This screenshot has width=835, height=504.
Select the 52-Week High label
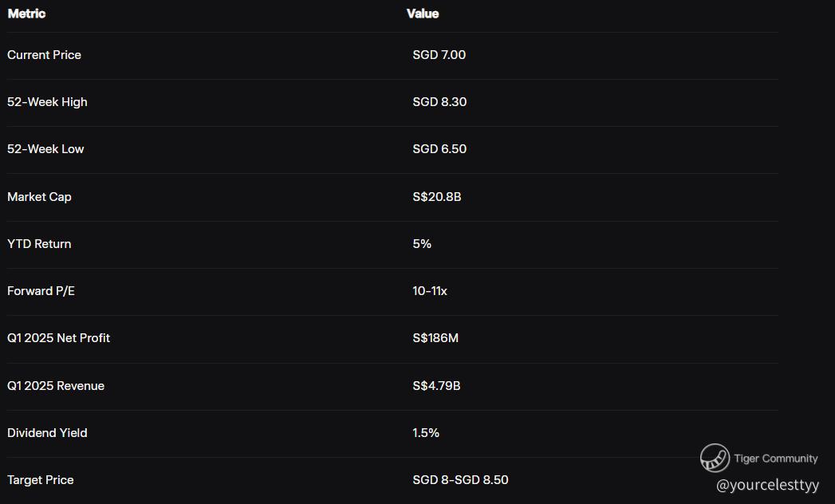[47, 102]
